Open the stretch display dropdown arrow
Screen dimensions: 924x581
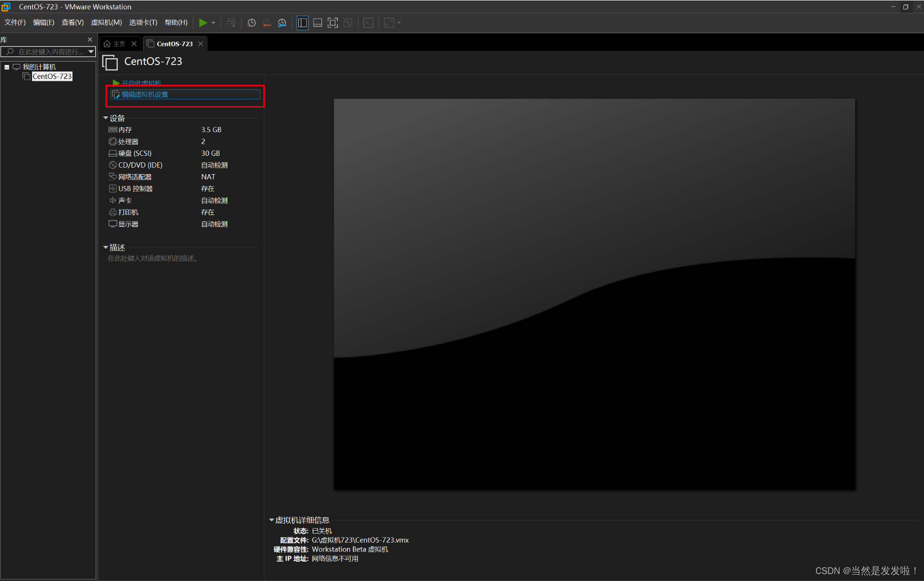[x=399, y=23]
